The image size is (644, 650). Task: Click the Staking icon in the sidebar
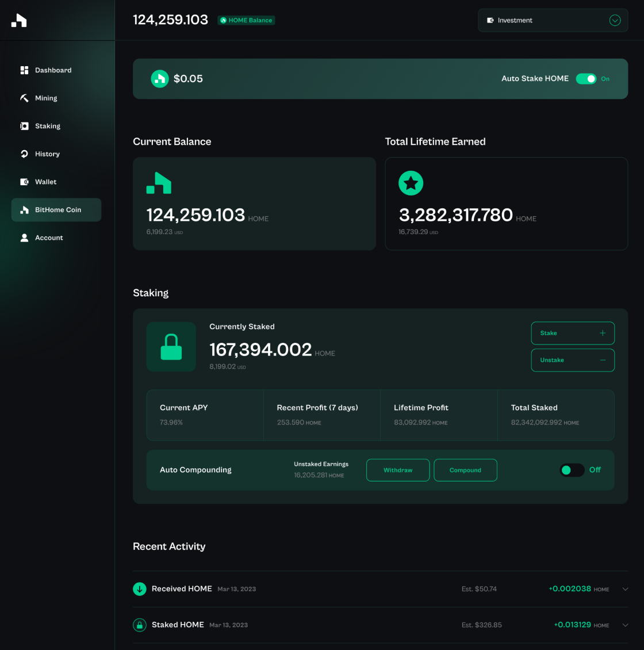(x=24, y=126)
